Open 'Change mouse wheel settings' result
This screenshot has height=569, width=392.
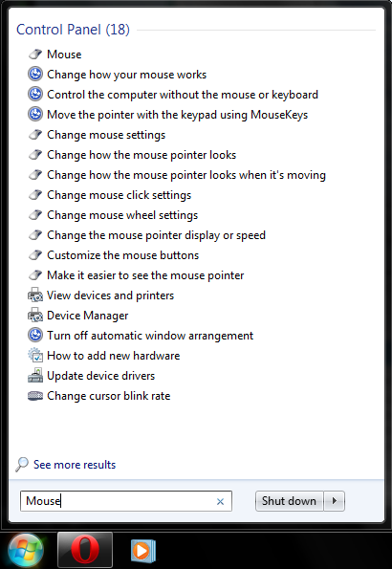pyautogui.click(x=122, y=215)
